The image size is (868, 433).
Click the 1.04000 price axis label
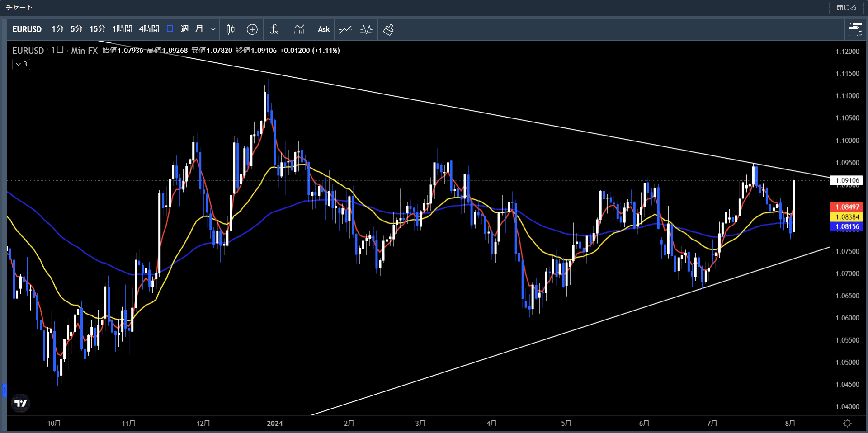coord(847,407)
